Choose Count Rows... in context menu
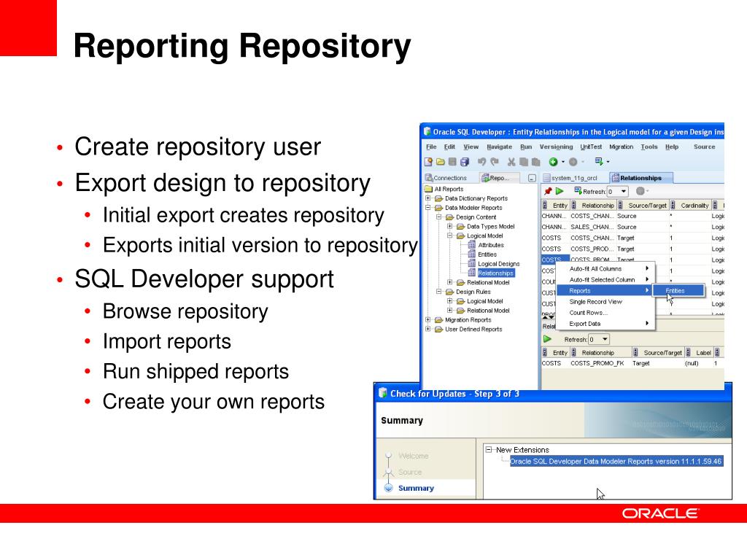This screenshot has height=560, width=747. [606, 313]
